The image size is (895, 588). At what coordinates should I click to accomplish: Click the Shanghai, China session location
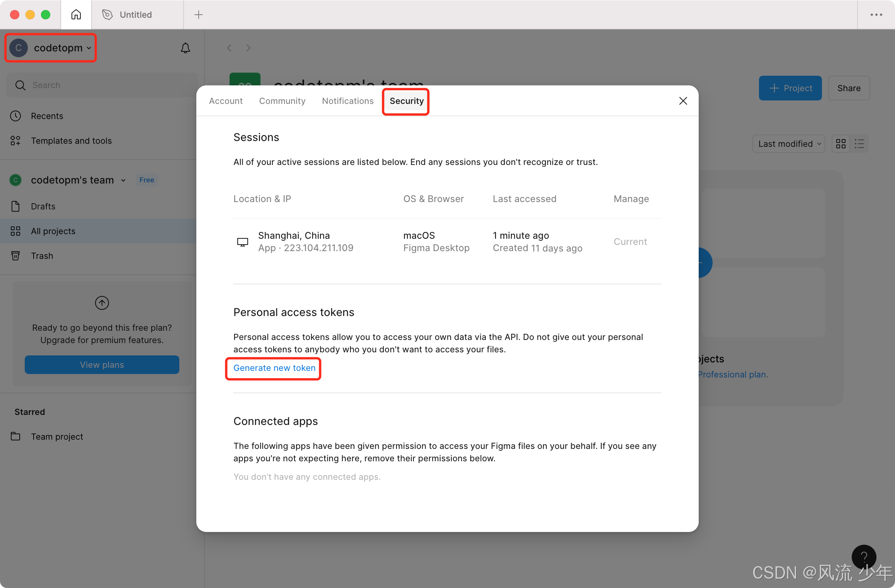point(294,236)
